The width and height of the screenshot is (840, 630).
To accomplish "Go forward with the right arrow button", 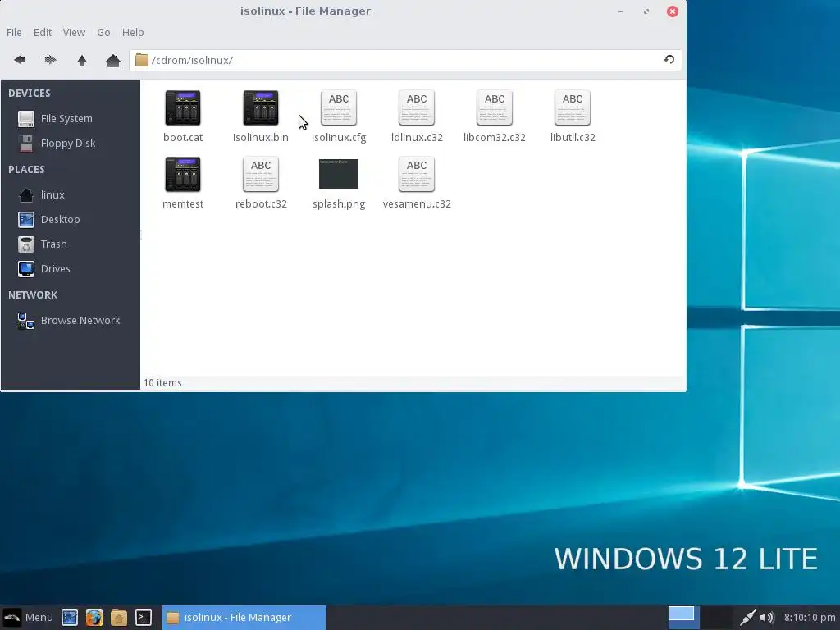I will click(50, 60).
